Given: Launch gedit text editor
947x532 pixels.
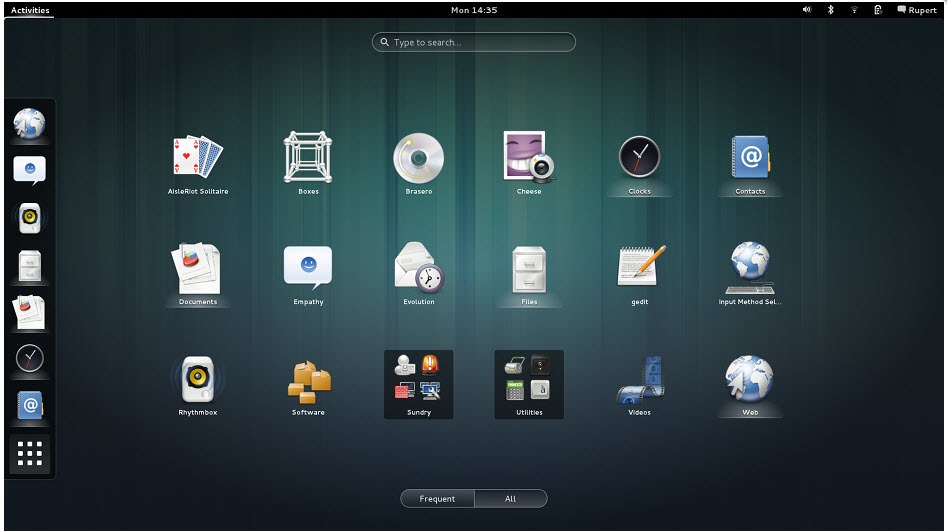Looking at the screenshot, I should pos(640,274).
